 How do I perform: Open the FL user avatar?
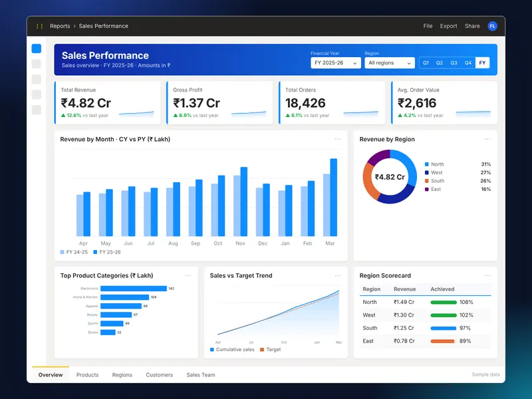492,26
